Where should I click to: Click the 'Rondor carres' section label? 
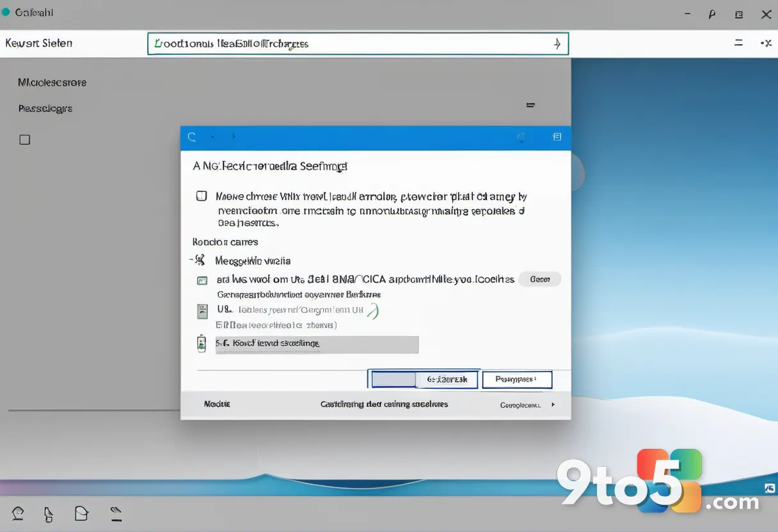click(x=225, y=242)
